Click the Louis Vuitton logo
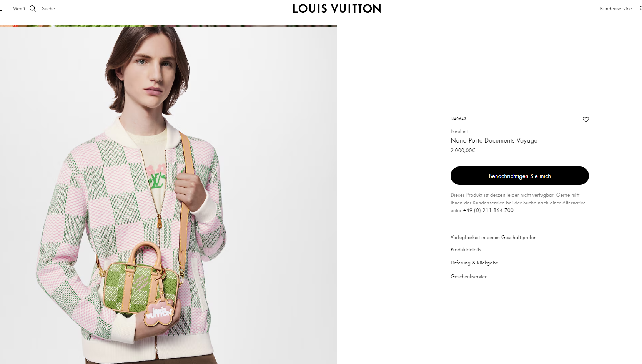This screenshot has height=364, width=642. [337, 8]
